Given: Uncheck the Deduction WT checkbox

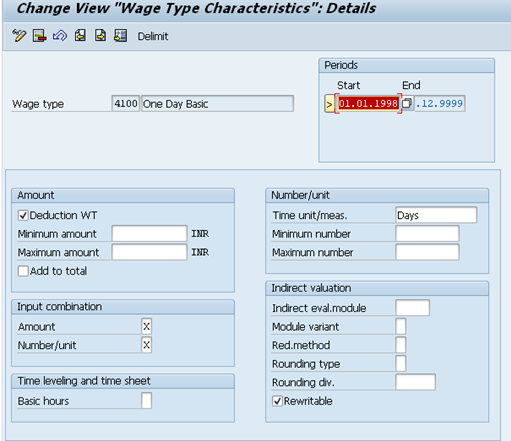Looking at the screenshot, I should 23,216.
